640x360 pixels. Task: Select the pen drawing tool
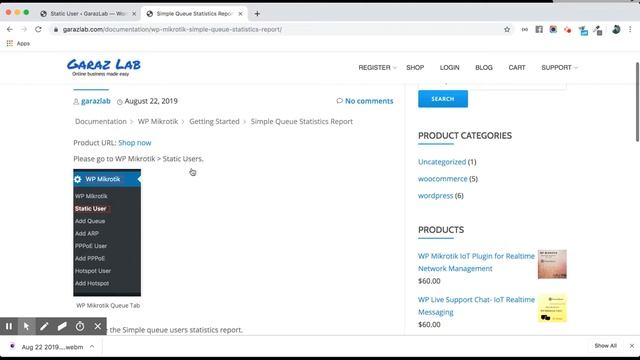tap(44, 326)
